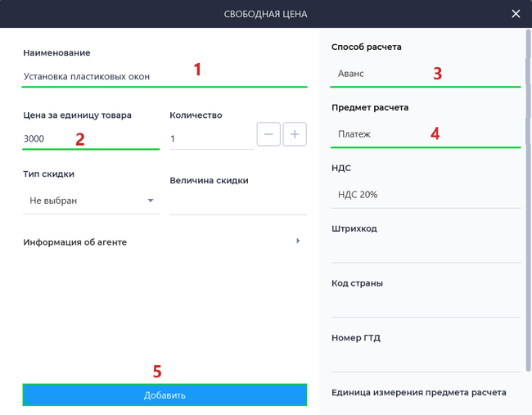Increase quantity with the plus button

tap(295, 134)
